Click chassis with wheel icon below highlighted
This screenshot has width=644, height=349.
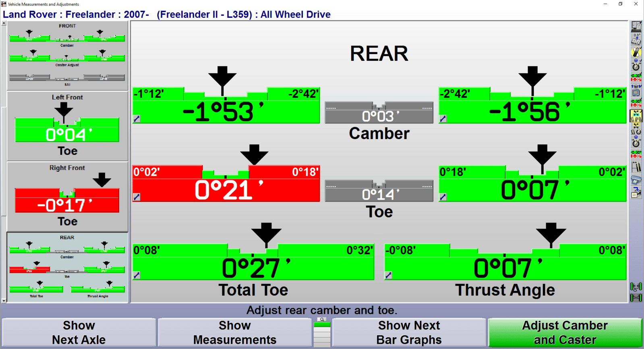636,129
